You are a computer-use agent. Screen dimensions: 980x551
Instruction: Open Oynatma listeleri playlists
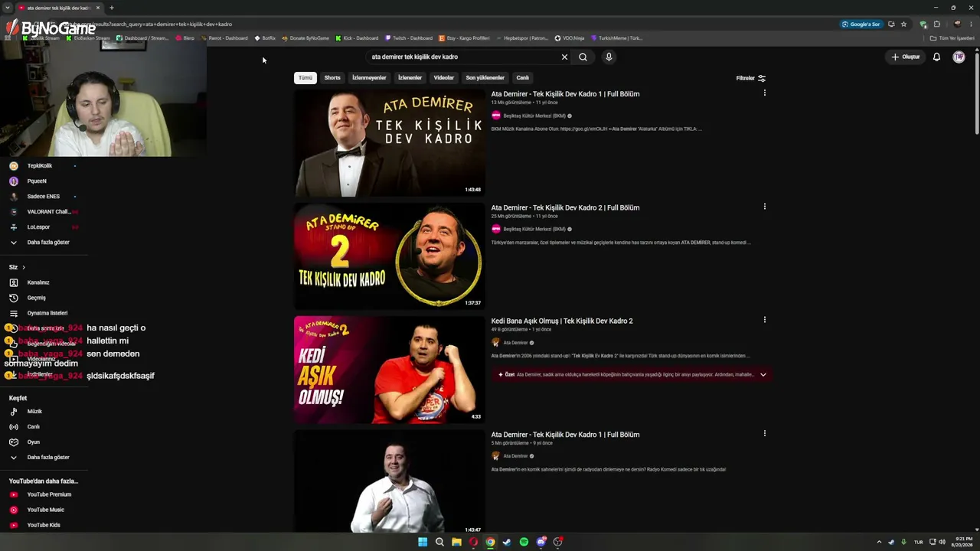click(47, 313)
